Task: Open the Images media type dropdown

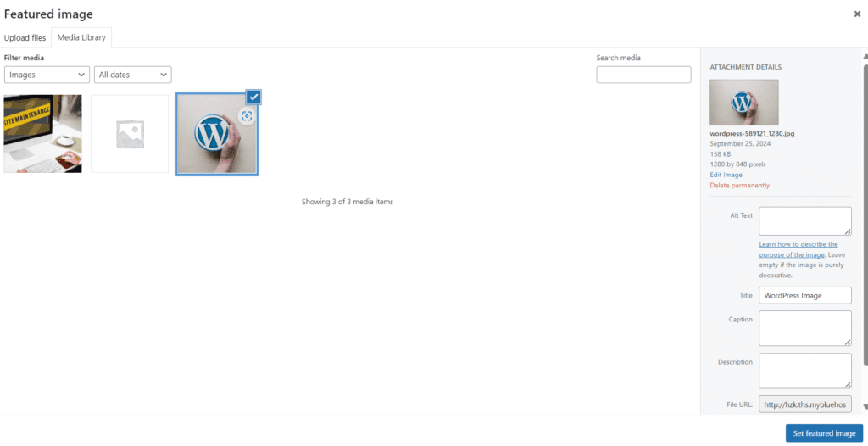Action: point(47,75)
